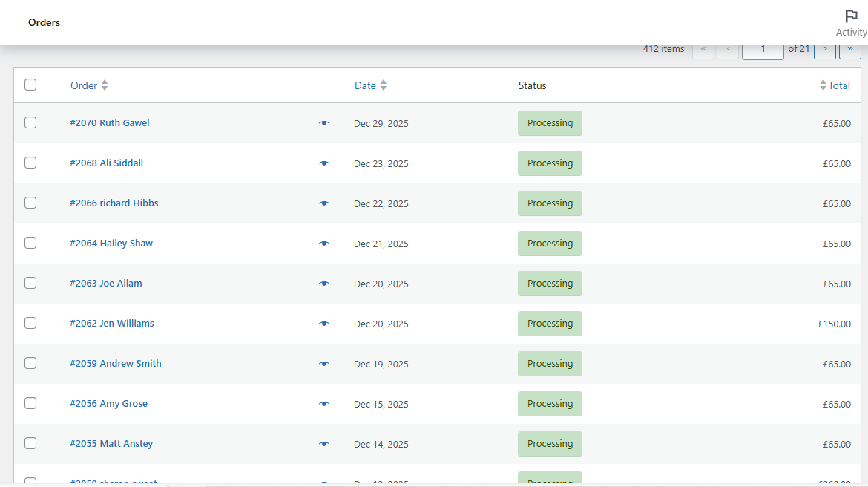
Task: Sort orders by Total column
Action: tap(839, 85)
